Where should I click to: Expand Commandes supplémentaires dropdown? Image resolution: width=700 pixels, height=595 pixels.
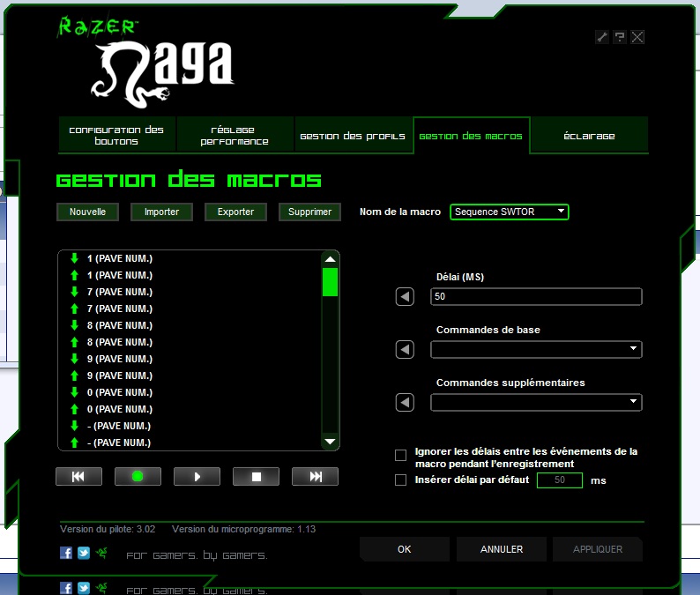[x=536, y=403]
